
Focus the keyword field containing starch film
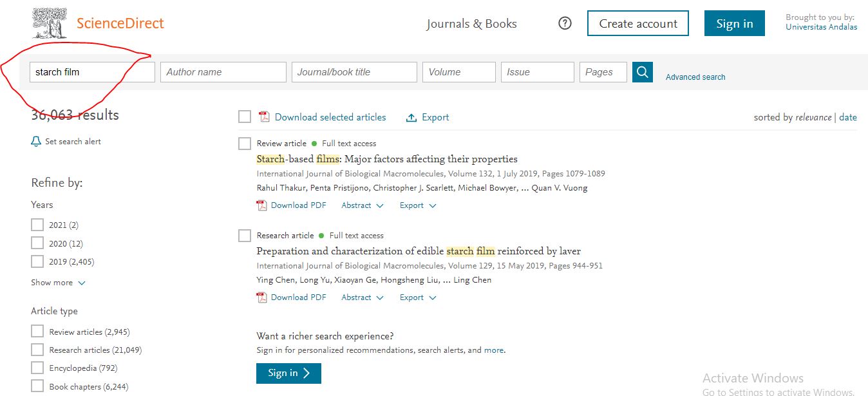click(x=92, y=72)
